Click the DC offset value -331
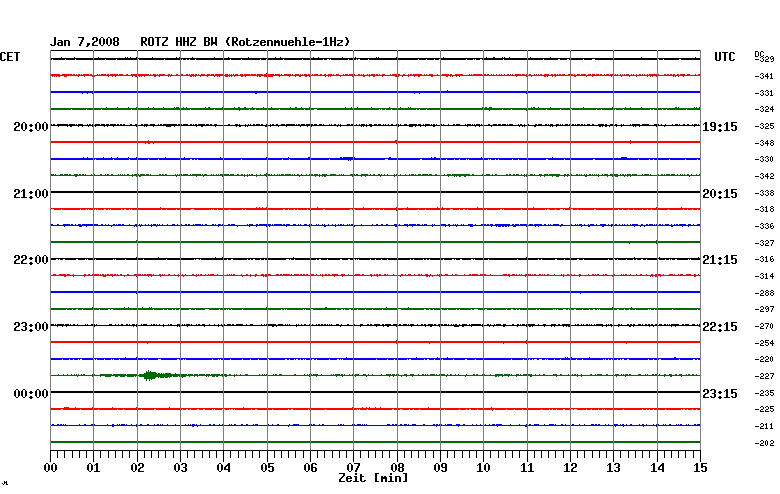780x494 pixels. tap(765, 93)
